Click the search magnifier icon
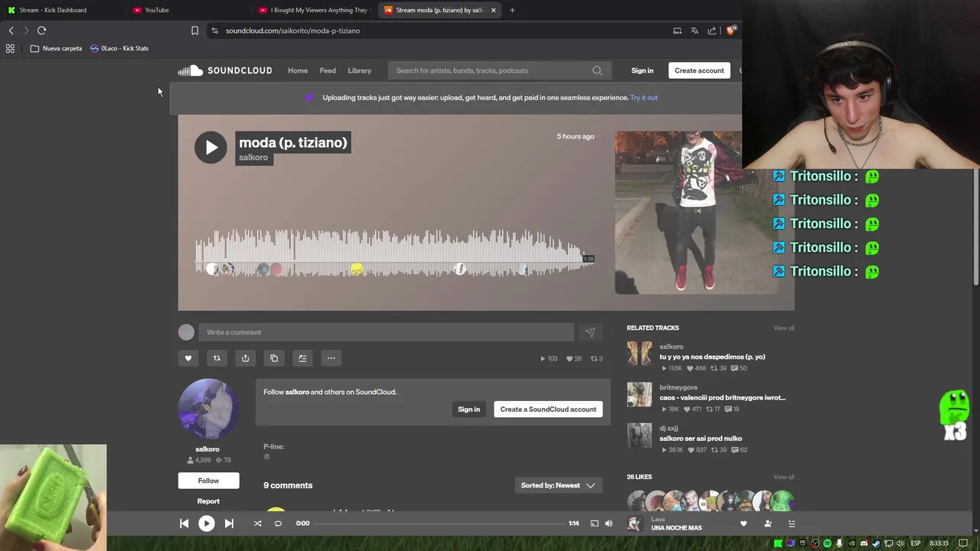Image resolution: width=980 pixels, height=551 pixels. click(x=597, y=70)
